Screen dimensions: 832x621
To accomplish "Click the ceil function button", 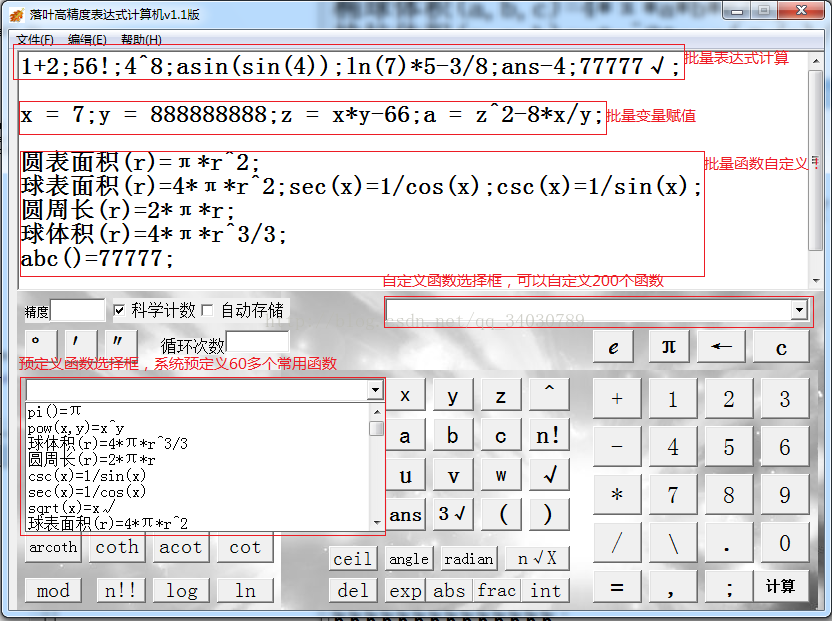I will [x=352, y=558].
